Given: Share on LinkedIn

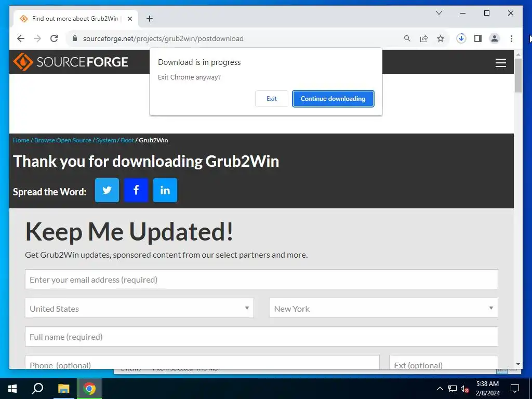Looking at the screenshot, I should 165,190.
